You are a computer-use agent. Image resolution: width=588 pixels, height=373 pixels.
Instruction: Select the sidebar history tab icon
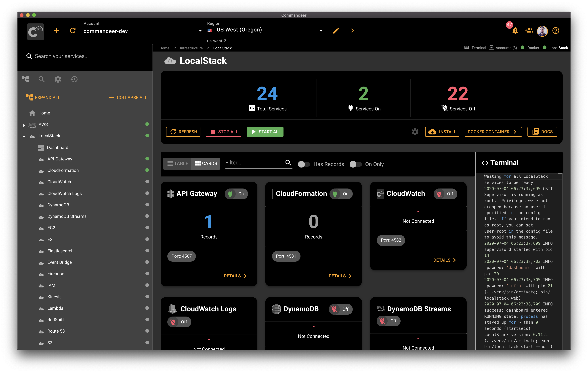pos(74,79)
